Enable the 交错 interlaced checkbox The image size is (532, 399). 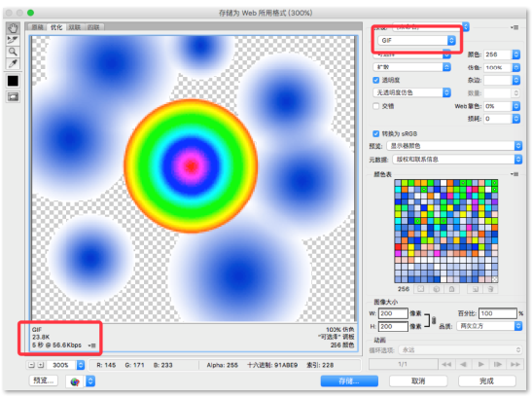[376, 106]
